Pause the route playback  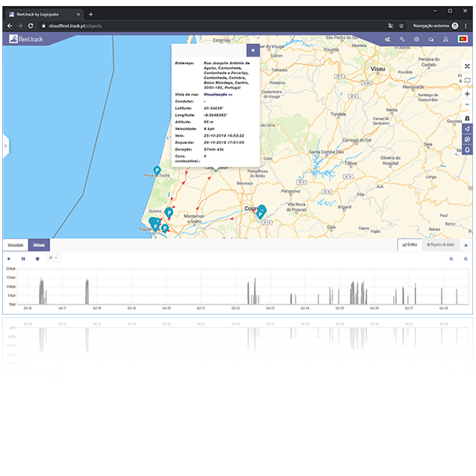(23, 259)
